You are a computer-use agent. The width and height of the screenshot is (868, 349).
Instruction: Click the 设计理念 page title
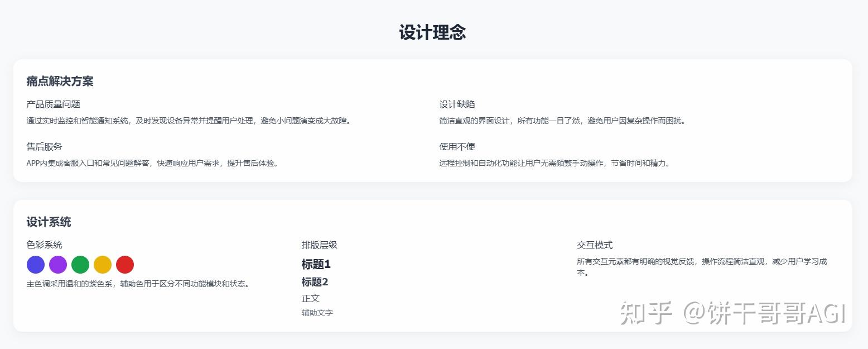click(433, 33)
